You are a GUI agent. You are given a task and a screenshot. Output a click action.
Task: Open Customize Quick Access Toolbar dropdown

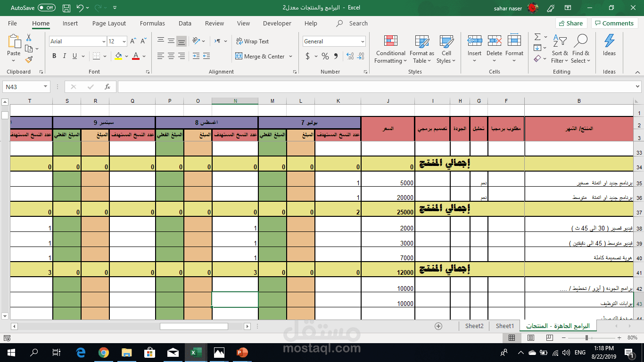point(115,8)
